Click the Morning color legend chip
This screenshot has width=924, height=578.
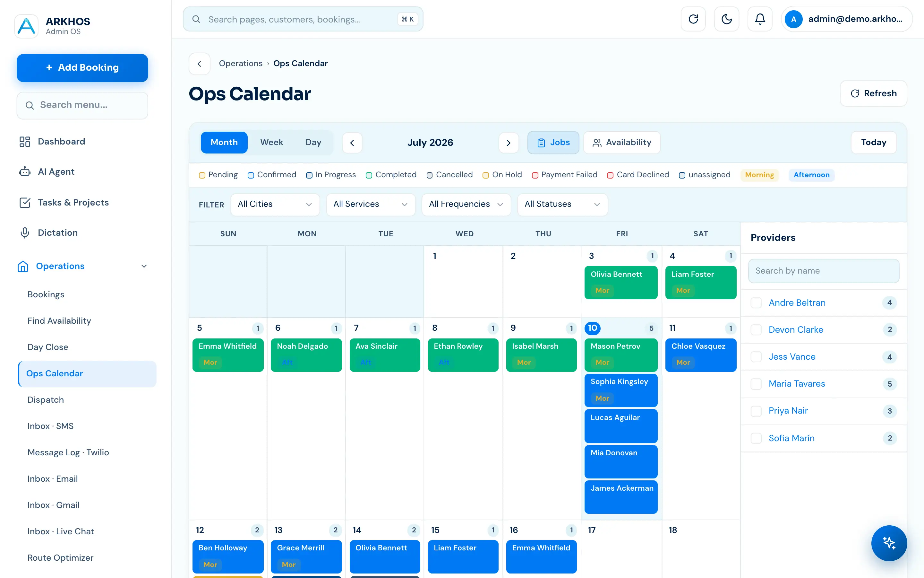[759, 175]
